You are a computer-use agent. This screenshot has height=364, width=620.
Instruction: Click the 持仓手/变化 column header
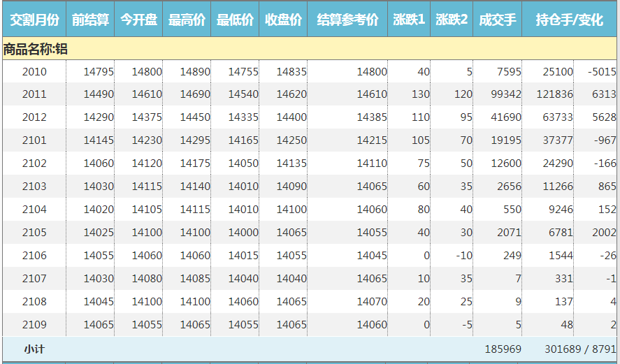[569, 20]
